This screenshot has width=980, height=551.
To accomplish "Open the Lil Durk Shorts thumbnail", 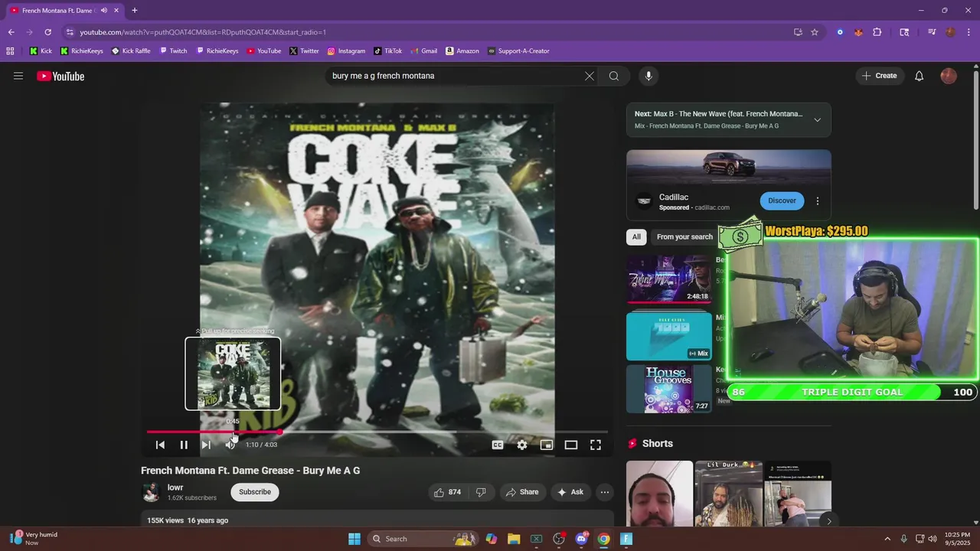I will (x=728, y=494).
